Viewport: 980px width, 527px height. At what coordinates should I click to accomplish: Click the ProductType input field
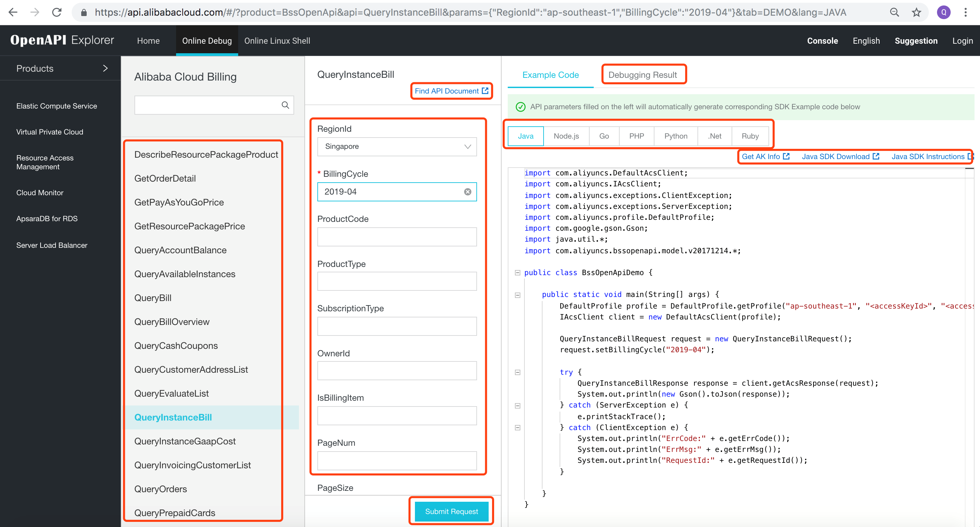click(397, 281)
